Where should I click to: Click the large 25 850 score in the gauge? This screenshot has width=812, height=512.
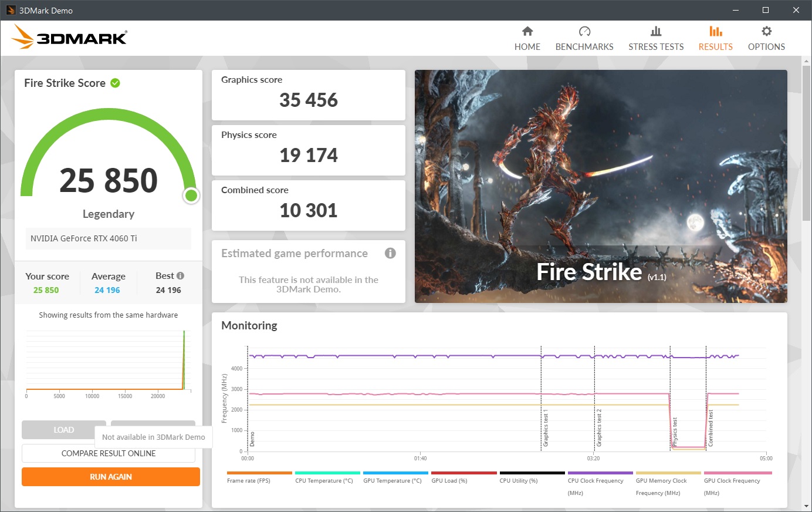point(109,180)
